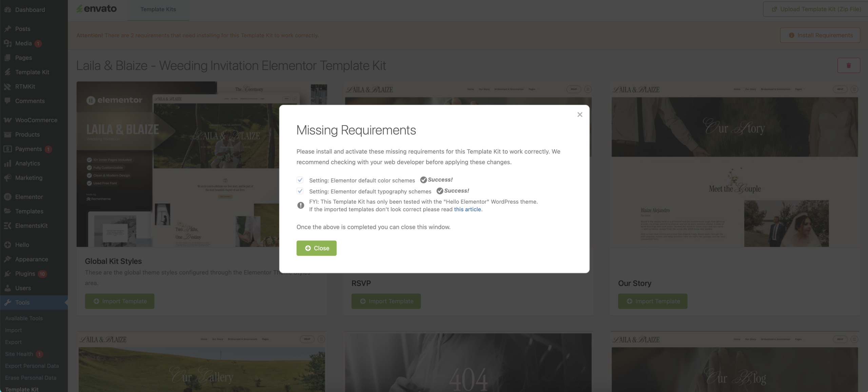Click the Site Health notification badge
The height and width of the screenshot is (392, 868).
pyautogui.click(x=39, y=354)
